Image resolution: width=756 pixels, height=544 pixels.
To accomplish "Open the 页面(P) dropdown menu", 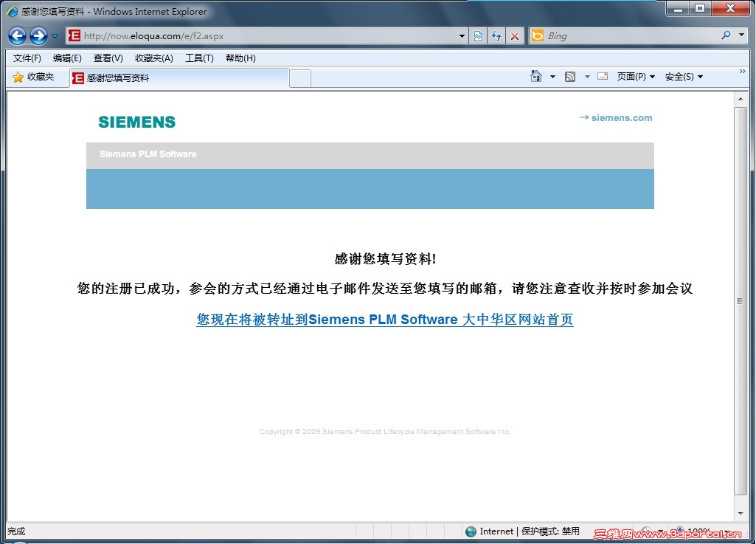I will (x=636, y=77).
